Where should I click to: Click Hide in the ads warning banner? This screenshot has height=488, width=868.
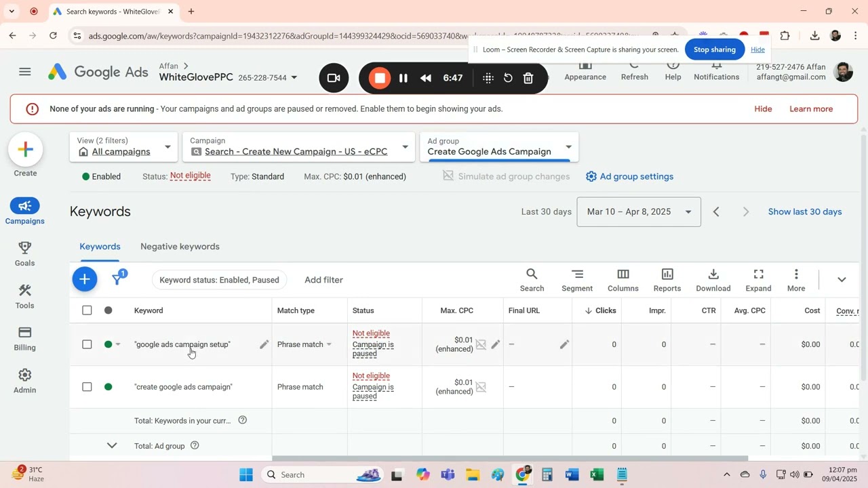pos(764,109)
